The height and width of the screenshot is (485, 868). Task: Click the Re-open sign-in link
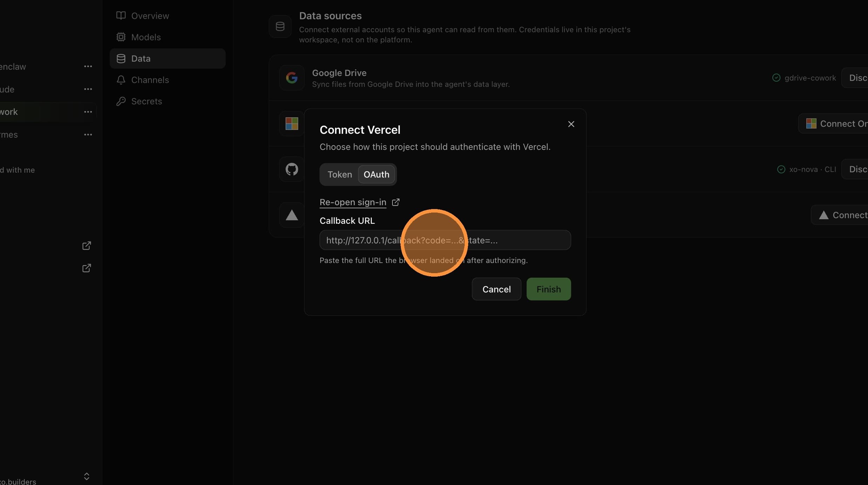[x=353, y=202]
